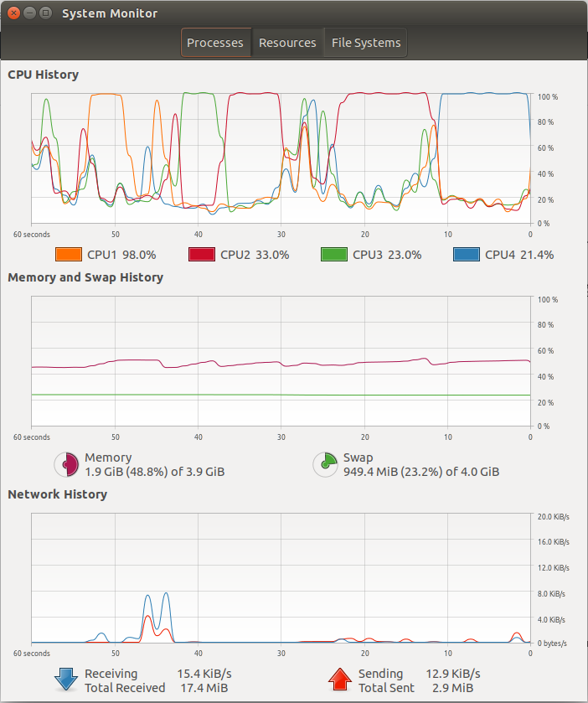This screenshot has width=588, height=703.
Task: Click the blue Receiving down arrow icon
Action: pyautogui.click(x=66, y=680)
